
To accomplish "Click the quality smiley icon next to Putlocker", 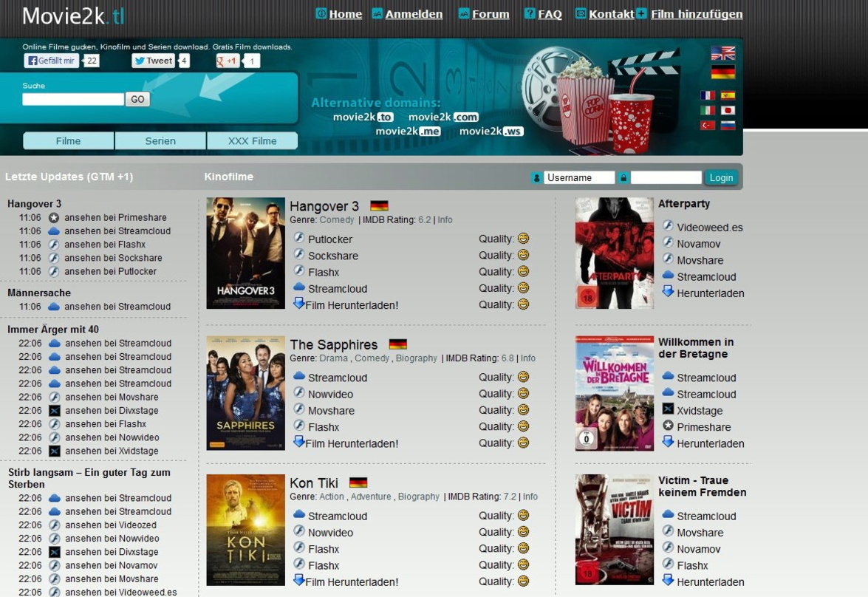I will pyautogui.click(x=522, y=238).
